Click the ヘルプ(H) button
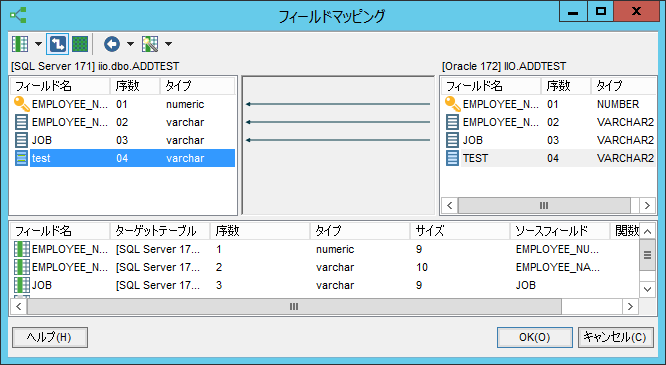Image resolution: width=666 pixels, height=365 pixels. (x=50, y=337)
